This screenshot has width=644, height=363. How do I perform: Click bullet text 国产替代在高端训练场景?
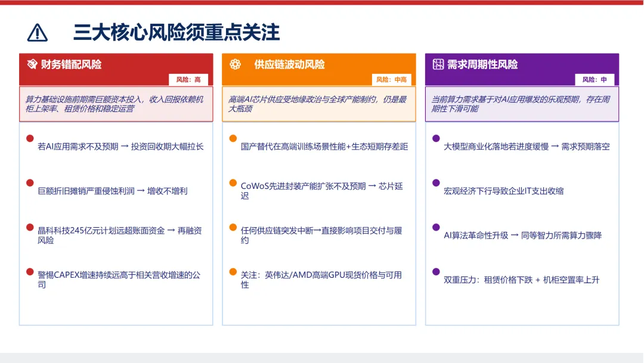click(324, 147)
